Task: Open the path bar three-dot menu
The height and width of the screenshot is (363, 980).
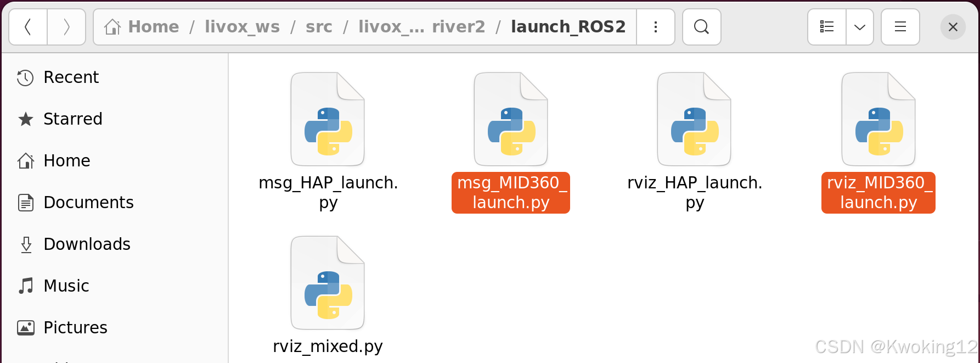Action: 656,27
